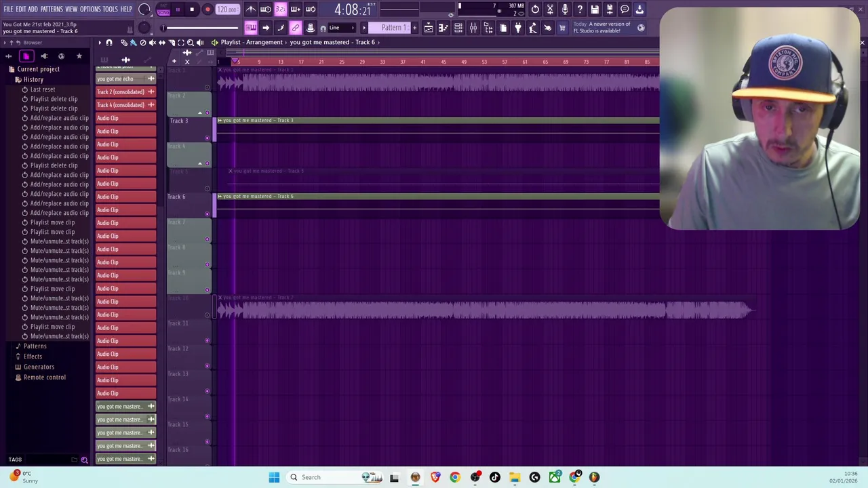The image size is (868, 488).
Task: Open the Playlist window toolbar icon
Action: click(429, 28)
